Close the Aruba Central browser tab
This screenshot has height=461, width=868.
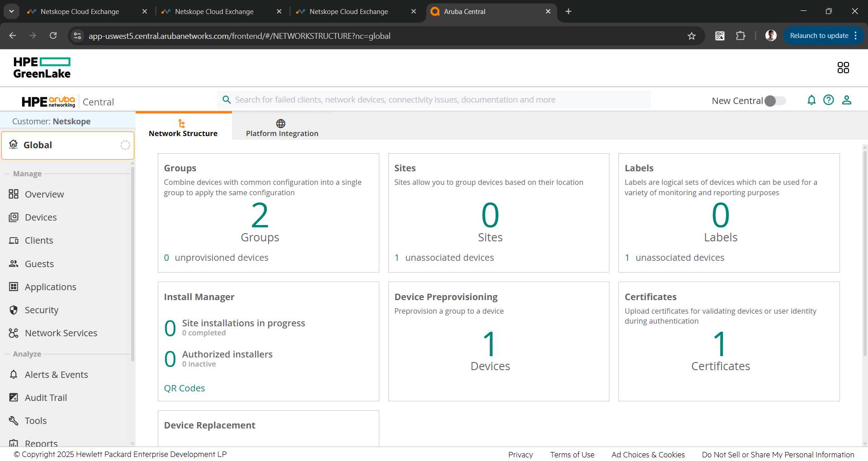[548, 11]
